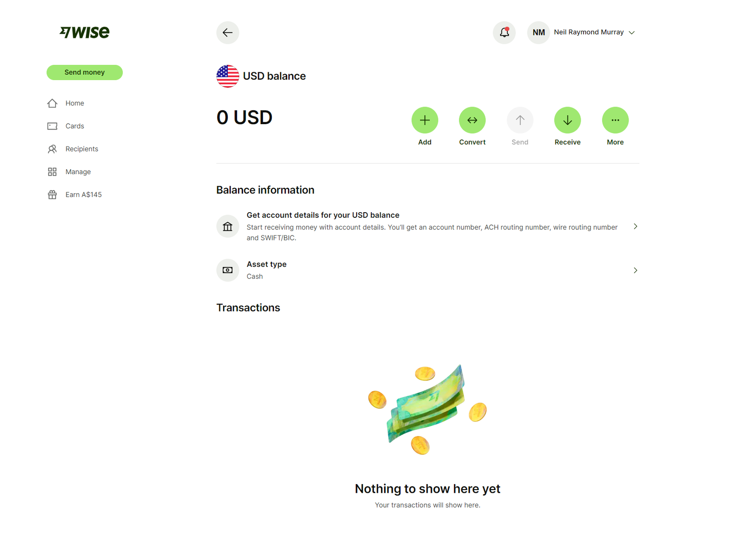Open Cards in the sidebar
The height and width of the screenshot is (560, 741).
click(75, 126)
